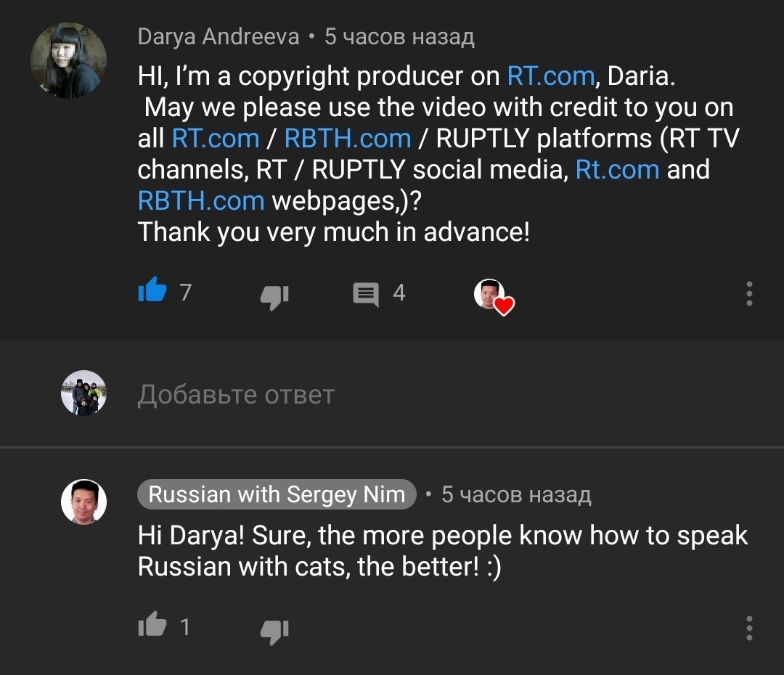Open RBTH.com link before 'webpages'
Image resolution: width=784 pixels, height=675 pixels.
pos(201,201)
